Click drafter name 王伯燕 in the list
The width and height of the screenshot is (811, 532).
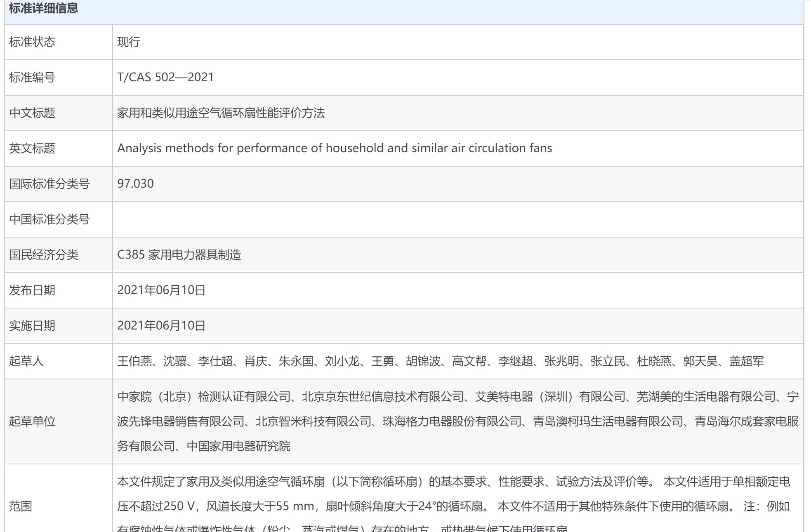click(x=134, y=361)
